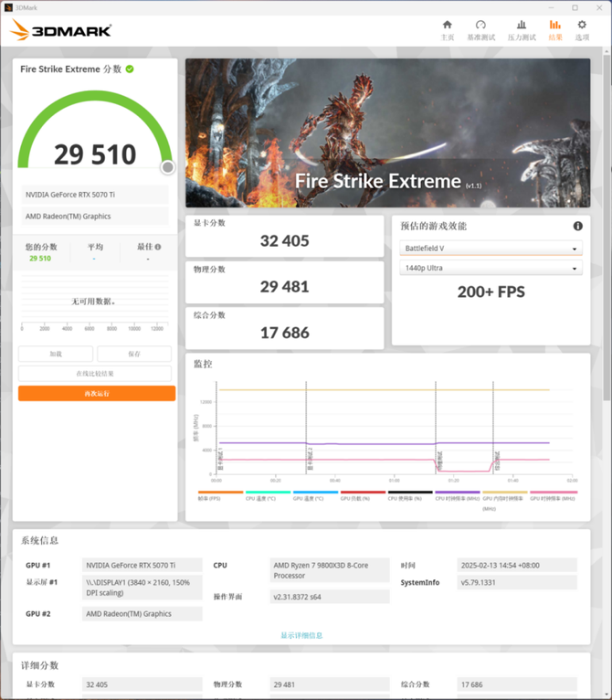Image resolution: width=612 pixels, height=700 pixels.
Task: Toggle the purple CPU 时钟频率 legend entry
Action: coord(458,495)
